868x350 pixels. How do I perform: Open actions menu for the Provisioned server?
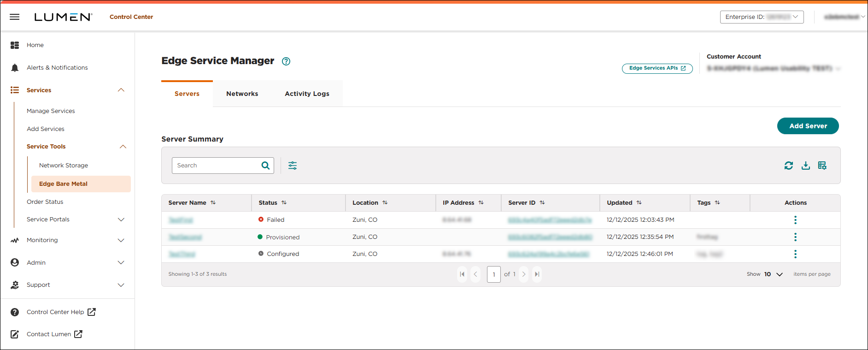pyautogui.click(x=795, y=237)
